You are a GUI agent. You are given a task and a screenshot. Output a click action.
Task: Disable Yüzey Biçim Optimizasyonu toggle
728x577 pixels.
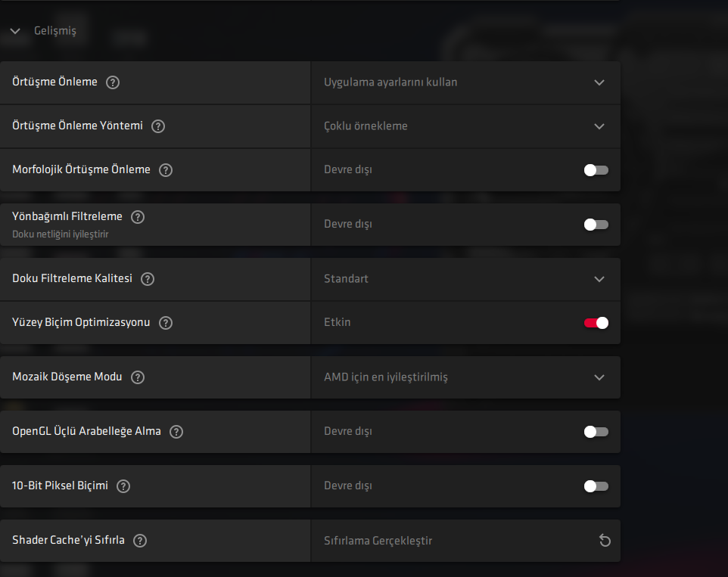tap(596, 323)
